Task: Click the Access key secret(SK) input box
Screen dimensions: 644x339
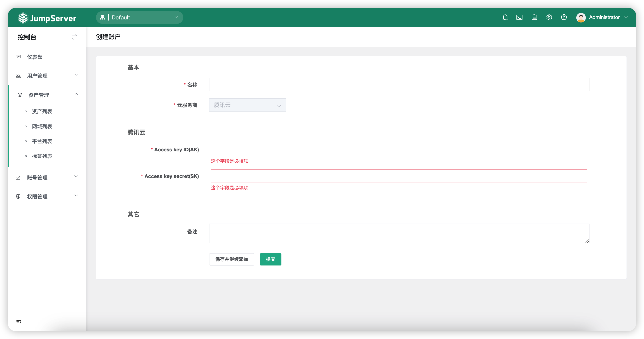Action: [399, 176]
